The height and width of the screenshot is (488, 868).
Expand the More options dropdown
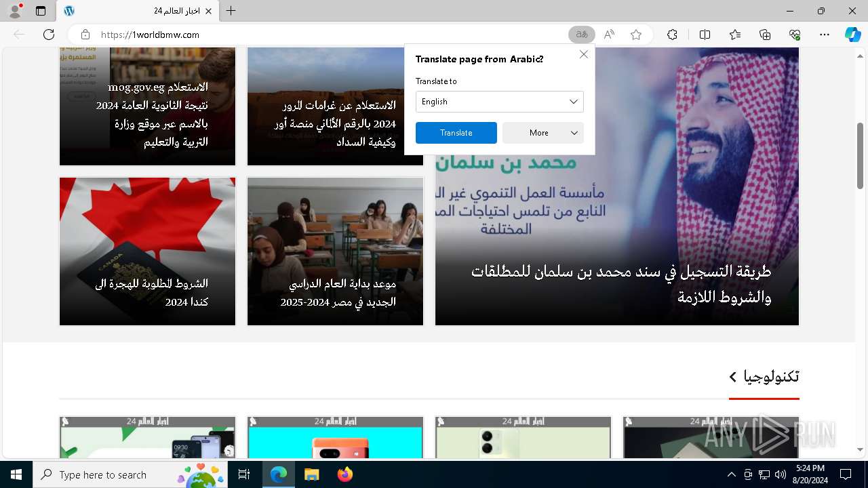(543, 133)
